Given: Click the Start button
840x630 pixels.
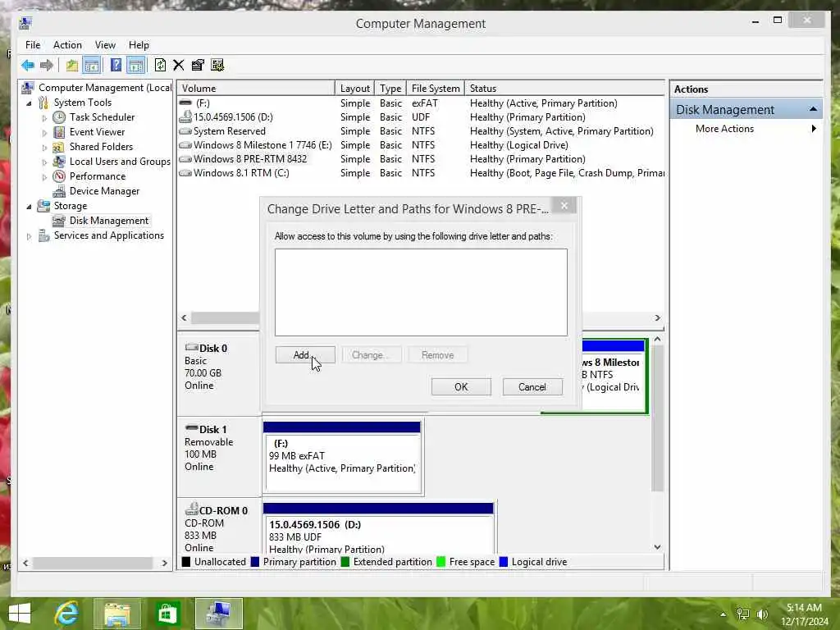Looking at the screenshot, I should [20, 614].
